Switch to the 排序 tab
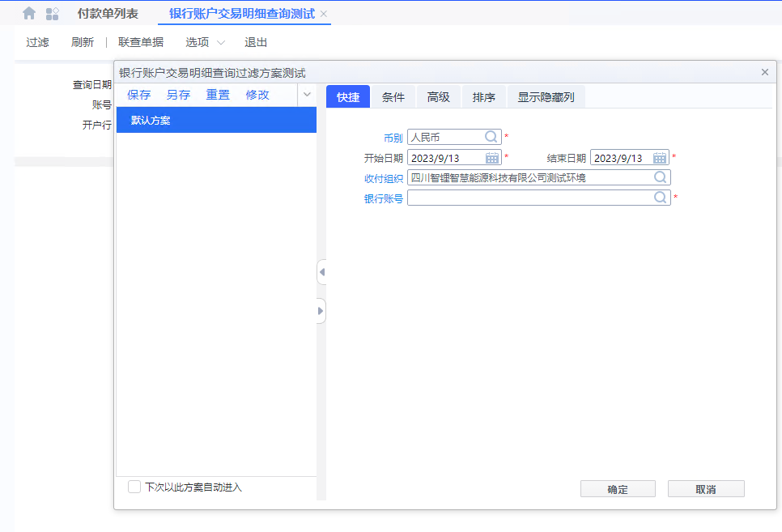The image size is (782, 532). [484, 97]
